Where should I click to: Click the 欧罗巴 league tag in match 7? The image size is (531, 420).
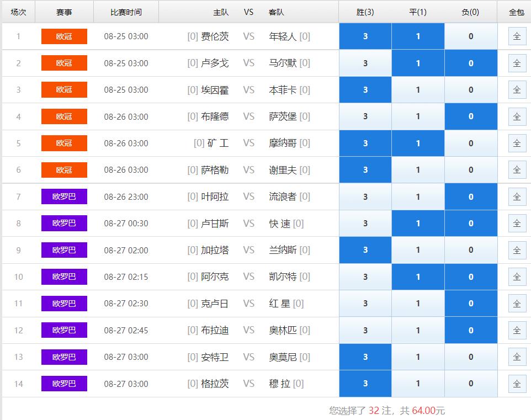(64, 196)
